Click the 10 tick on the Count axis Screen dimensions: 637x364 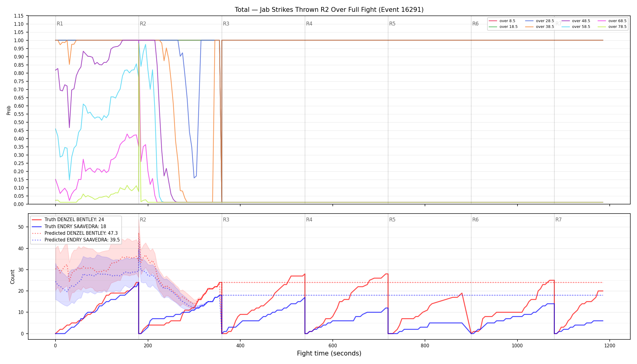click(x=21, y=312)
